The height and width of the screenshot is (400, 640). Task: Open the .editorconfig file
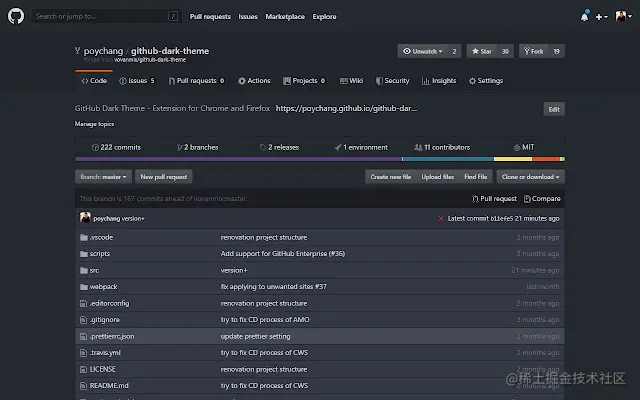point(109,303)
